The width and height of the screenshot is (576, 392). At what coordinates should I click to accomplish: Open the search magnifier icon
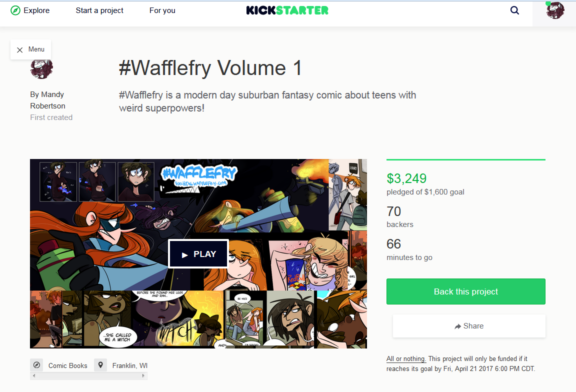click(514, 10)
